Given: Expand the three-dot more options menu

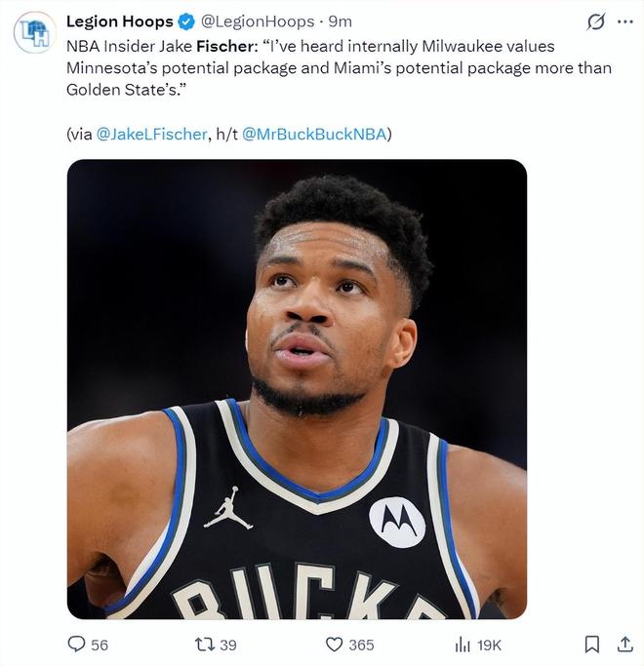Looking at the screenshot, I should [624, 21].
